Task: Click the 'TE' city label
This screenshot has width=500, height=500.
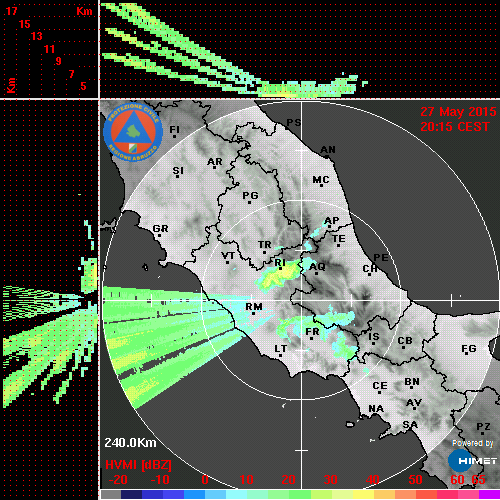Action: coord(339,239)
